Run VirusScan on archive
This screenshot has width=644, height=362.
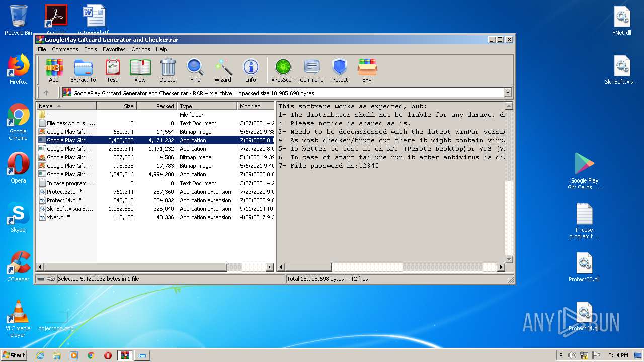pyautogui.click(x=283, y=70)
